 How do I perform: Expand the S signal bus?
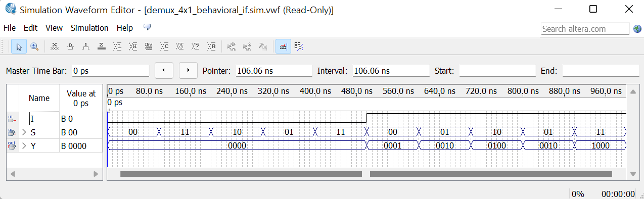point(24,132)
